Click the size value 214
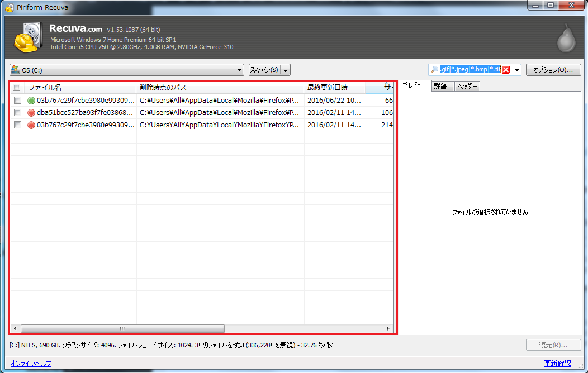588x373 pixels. click(x=387, y=125)
